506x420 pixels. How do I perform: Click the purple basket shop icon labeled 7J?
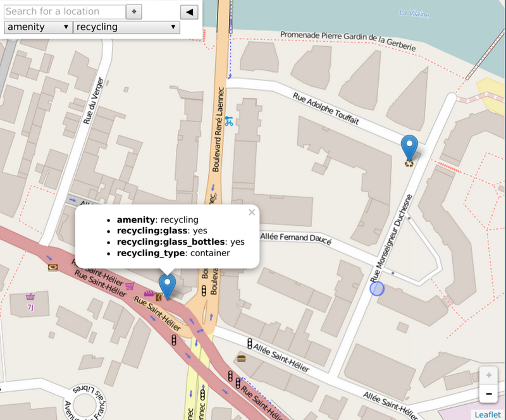[x=30, y=297]
